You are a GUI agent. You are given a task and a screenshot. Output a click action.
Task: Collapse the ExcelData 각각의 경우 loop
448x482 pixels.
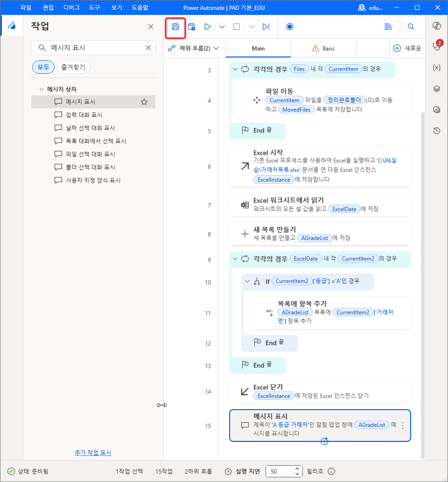235,259
